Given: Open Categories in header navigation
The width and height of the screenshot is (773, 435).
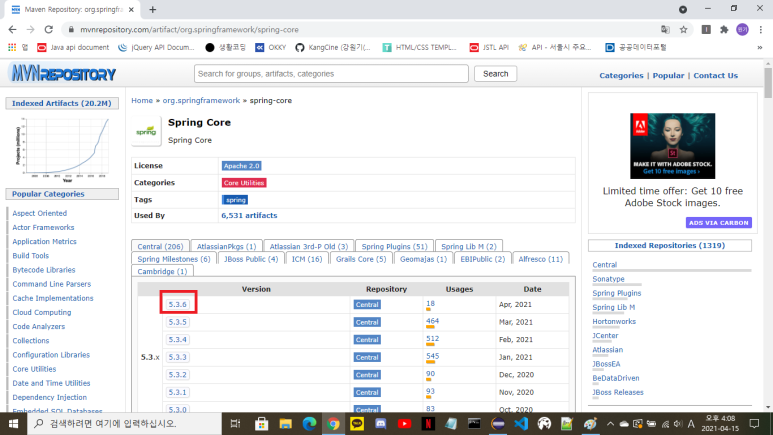Looking at the screenshot, I should coord(621,75).
